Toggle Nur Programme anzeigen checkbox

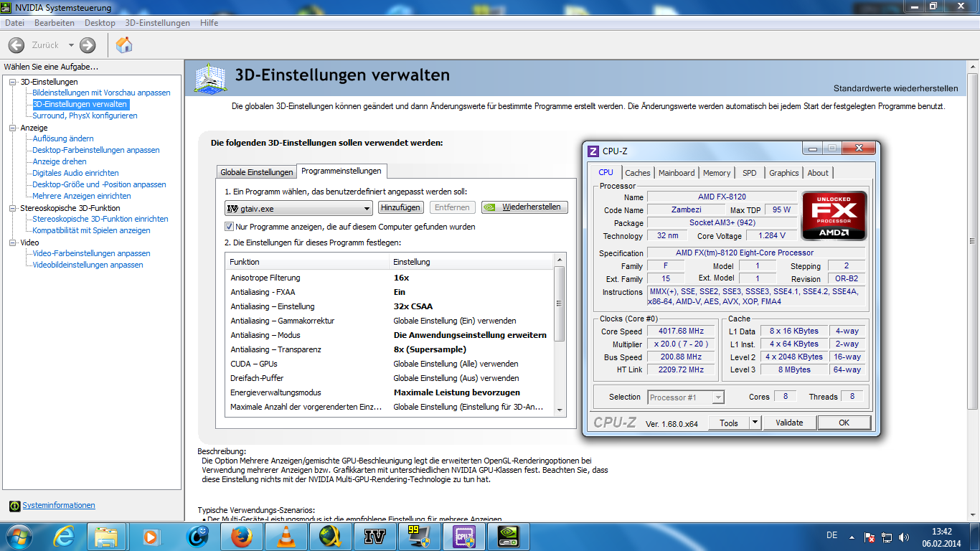(230, 227)
